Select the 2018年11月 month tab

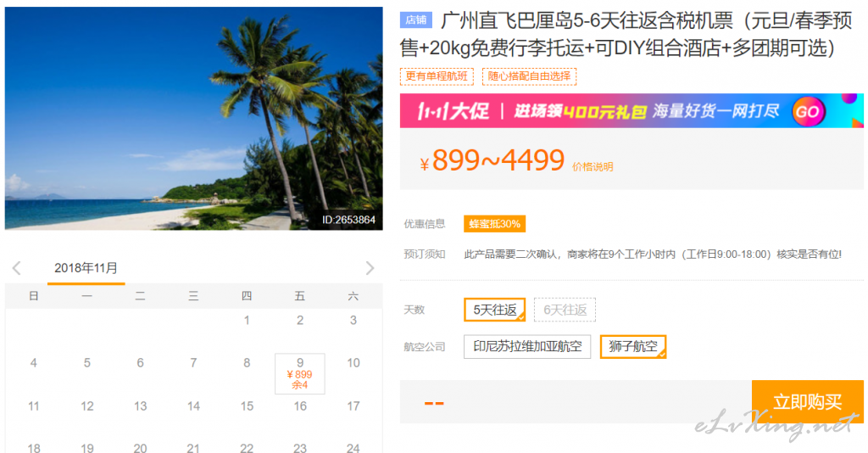[86, 269]
